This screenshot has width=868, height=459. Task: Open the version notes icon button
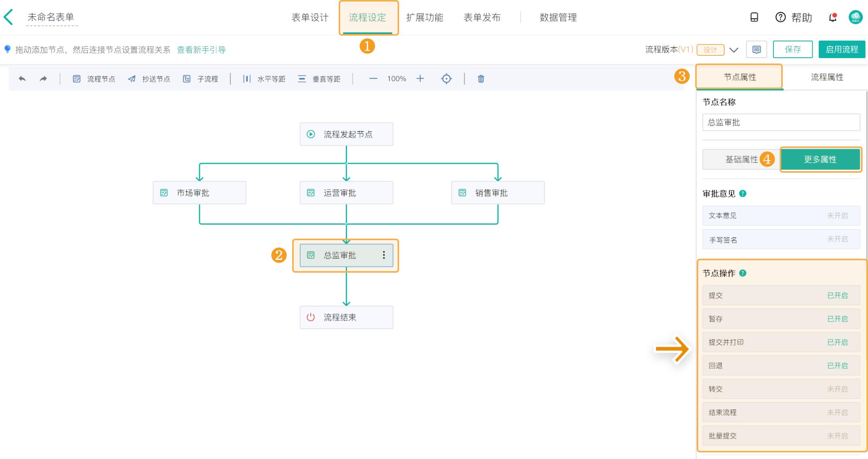(x=756, y=50)
